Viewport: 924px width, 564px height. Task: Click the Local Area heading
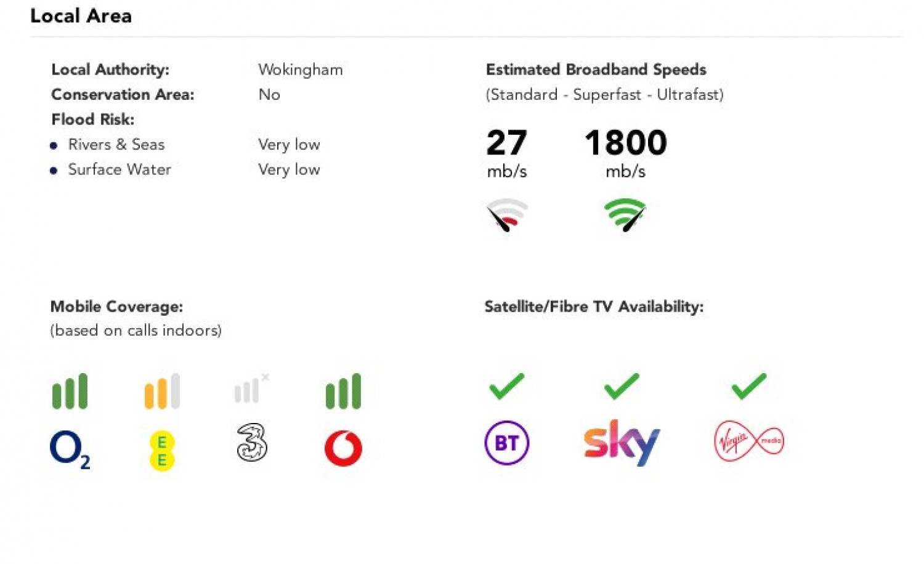pos(81,16)
